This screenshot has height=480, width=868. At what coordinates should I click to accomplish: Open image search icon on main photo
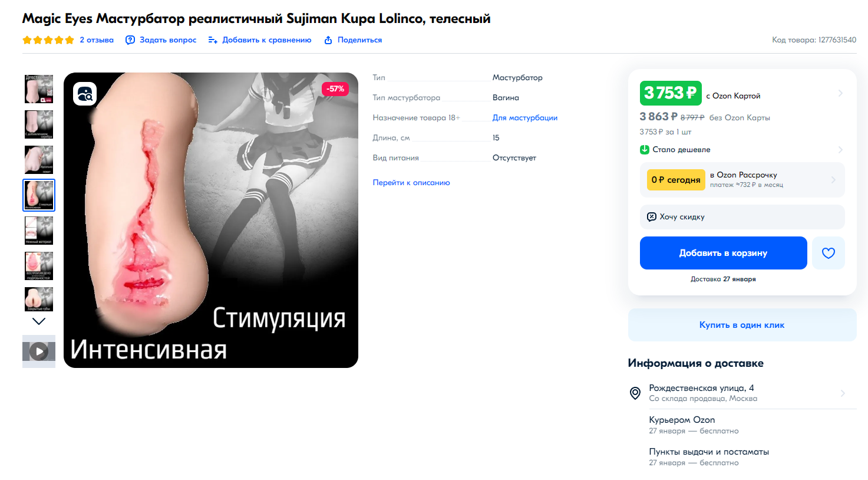click(85, 94)
